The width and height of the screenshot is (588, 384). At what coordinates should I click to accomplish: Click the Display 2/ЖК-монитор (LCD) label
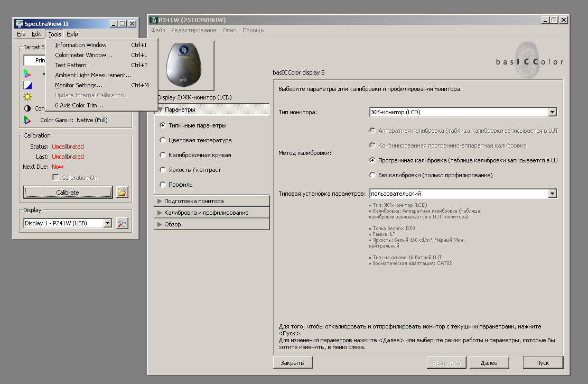click(x=194, y=98)
